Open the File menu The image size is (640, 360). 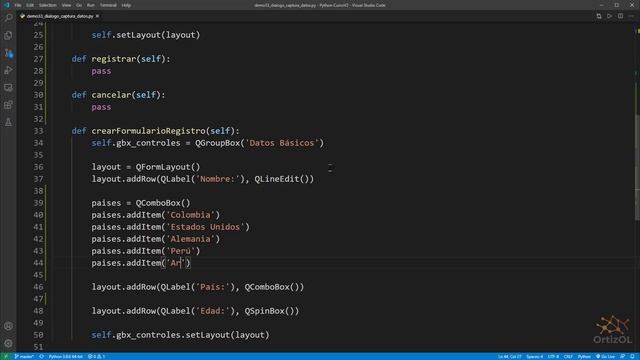[x=18, y=5]
